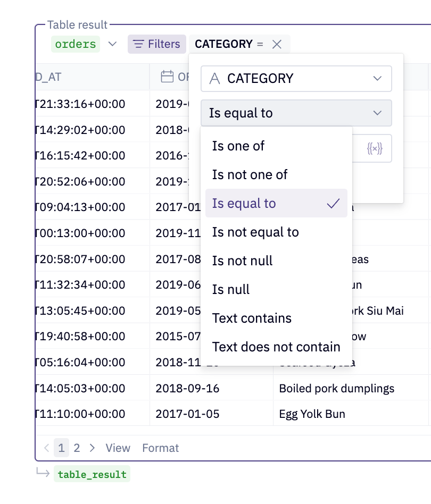431x504 pixels.
Task: Open the Format menu
Action: click(160, 448)
